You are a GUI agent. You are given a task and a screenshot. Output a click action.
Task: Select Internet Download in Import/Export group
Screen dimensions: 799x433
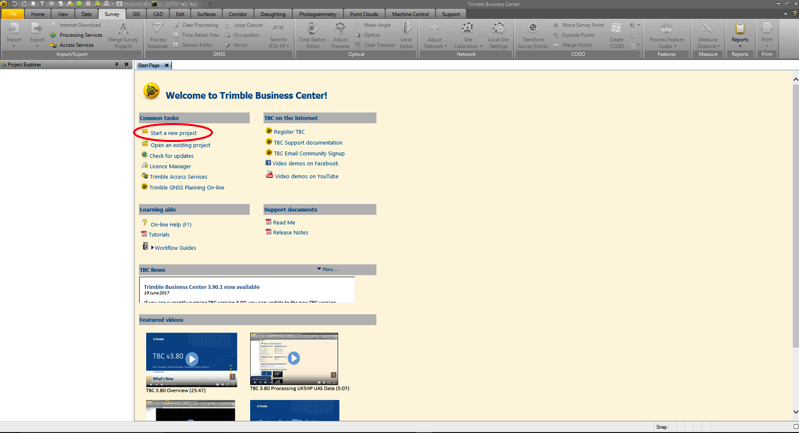(75, 25)
